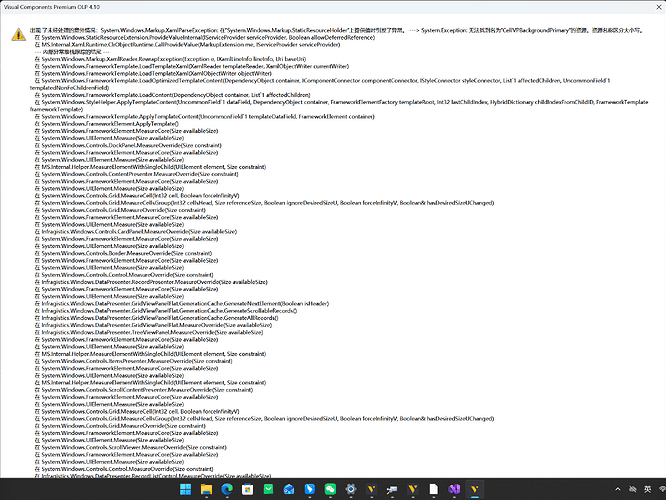666x500 pixels.
Task: Switch to Visual Studio on the taskbar
Action: pos(454,489)
